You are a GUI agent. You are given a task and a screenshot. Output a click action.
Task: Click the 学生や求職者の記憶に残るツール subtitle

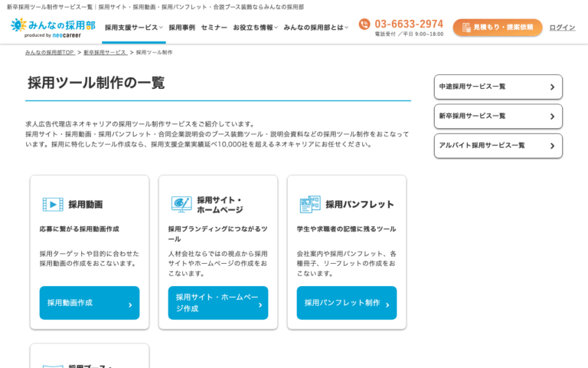(347, 229)
